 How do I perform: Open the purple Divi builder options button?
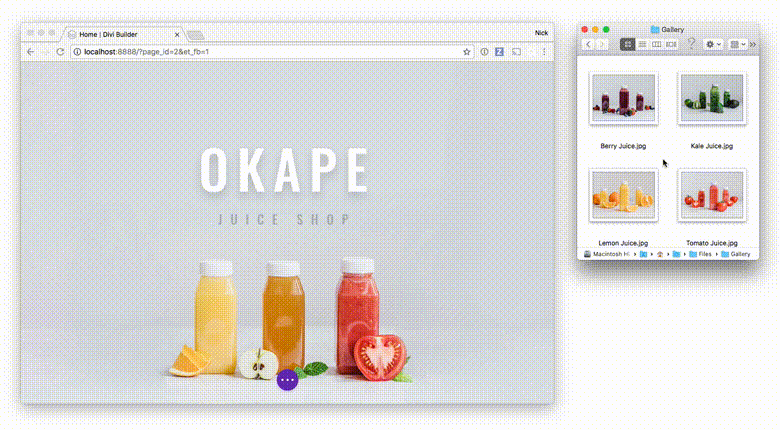287,380
